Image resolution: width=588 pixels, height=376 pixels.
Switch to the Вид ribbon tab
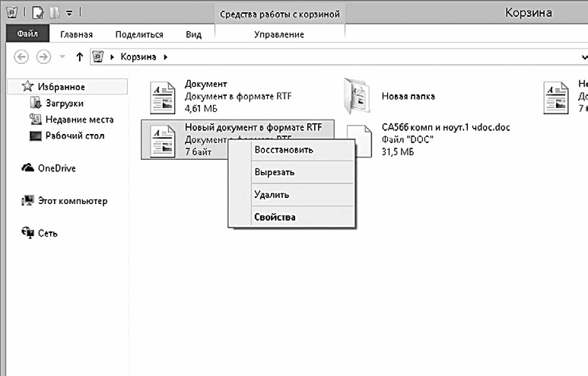[x=193, y=34]
